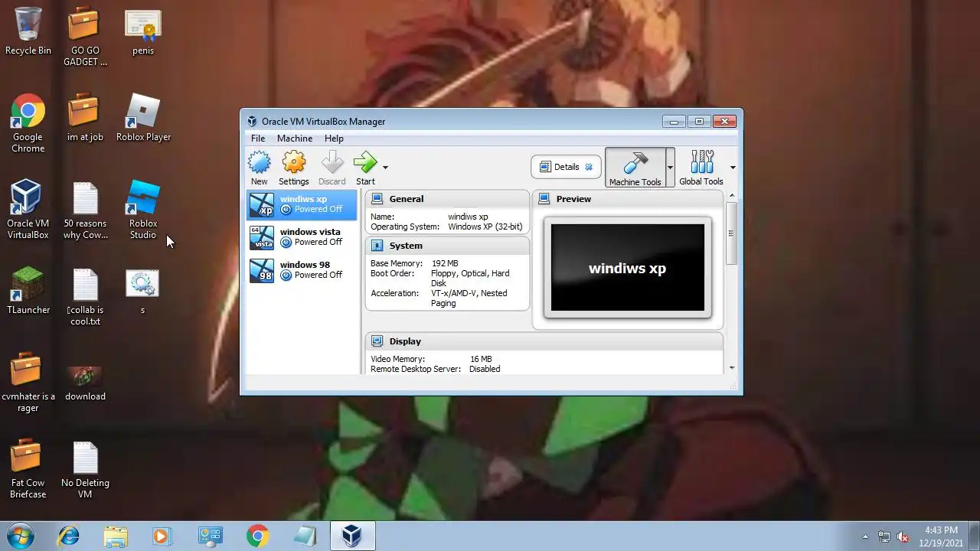
Task: Click the Global Tools icon
Action: (701, 162)
